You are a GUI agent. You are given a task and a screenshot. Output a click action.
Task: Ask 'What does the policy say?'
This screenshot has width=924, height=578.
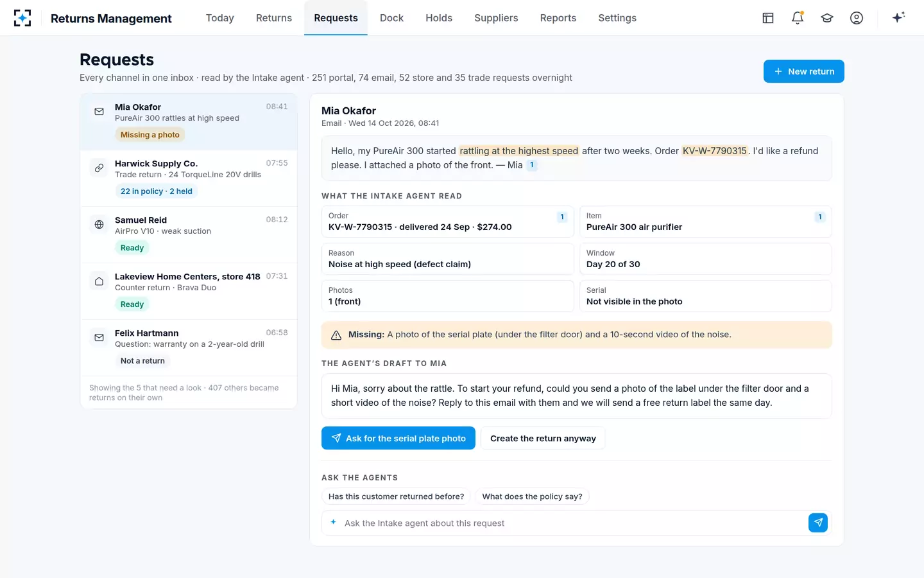533,496
